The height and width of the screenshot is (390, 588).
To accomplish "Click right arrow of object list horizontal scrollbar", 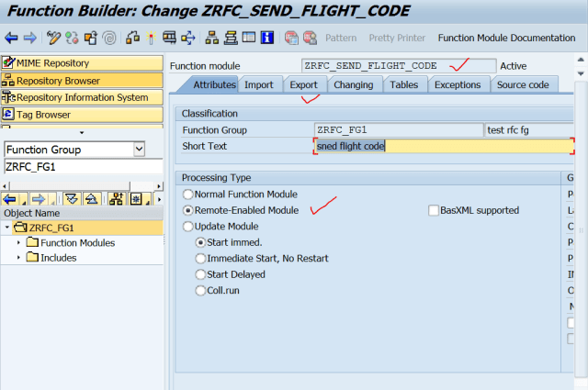I will 159,185.
